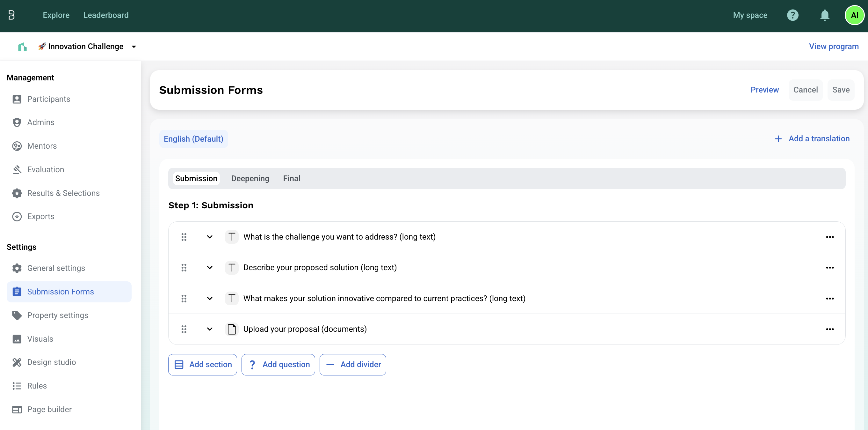Click the Mentors sidebar icon
The height and width of the screenshot is (430, 868).
click(17, 146)
